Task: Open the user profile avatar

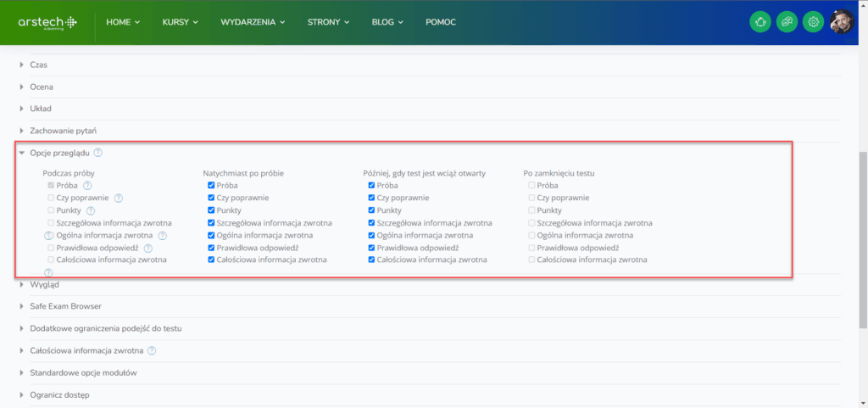Action: pyautogui.click(x=842, y=22)
